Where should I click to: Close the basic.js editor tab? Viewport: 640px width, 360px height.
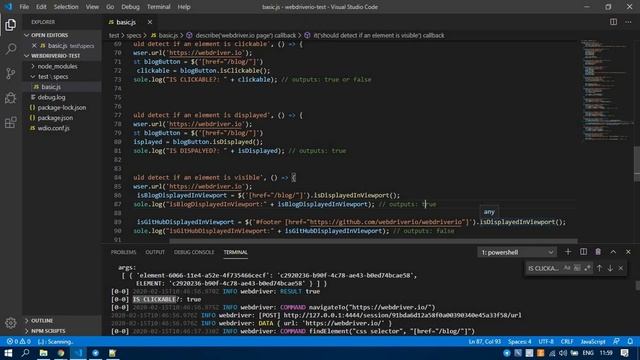click(x=150, y=22)
